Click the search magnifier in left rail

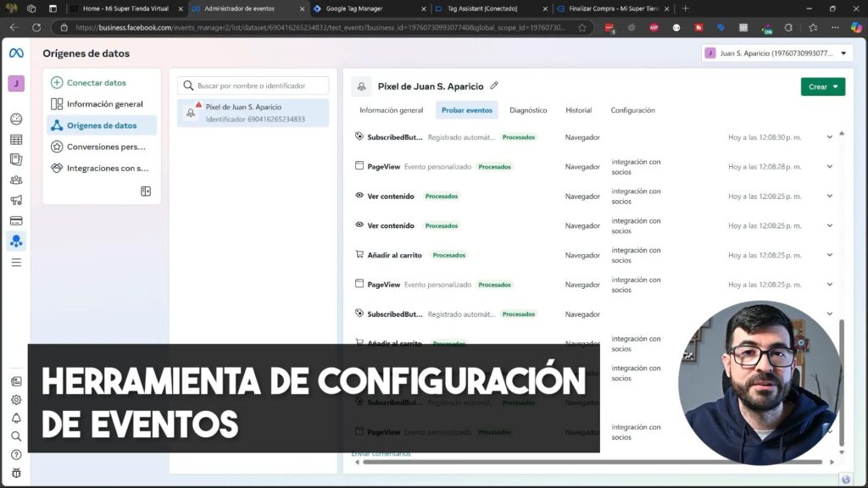pyautogui.click(x=16, y=436)
